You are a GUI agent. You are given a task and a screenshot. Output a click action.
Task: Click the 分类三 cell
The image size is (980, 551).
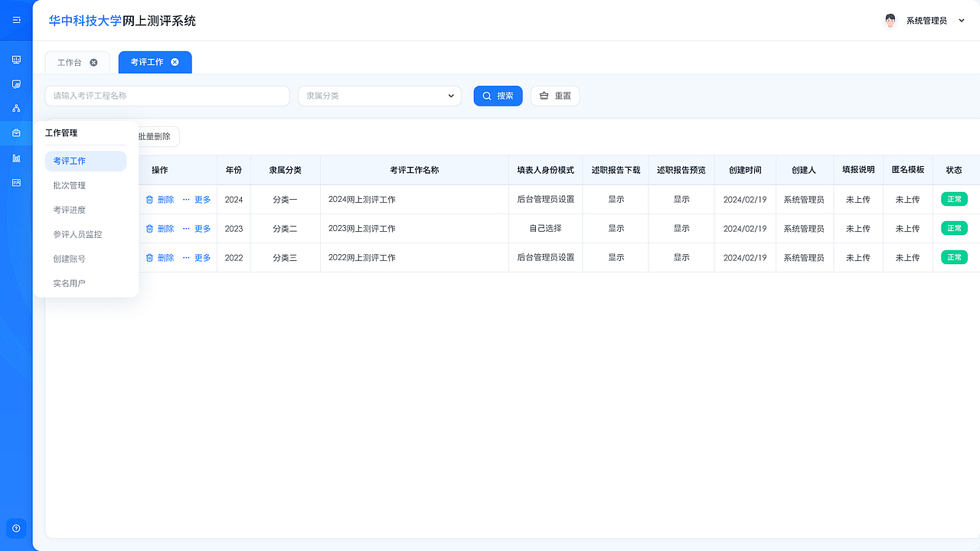286,258
